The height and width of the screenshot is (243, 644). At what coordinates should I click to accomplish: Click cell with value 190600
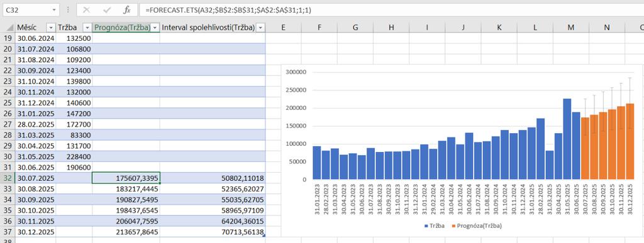[x=74, y=167]
